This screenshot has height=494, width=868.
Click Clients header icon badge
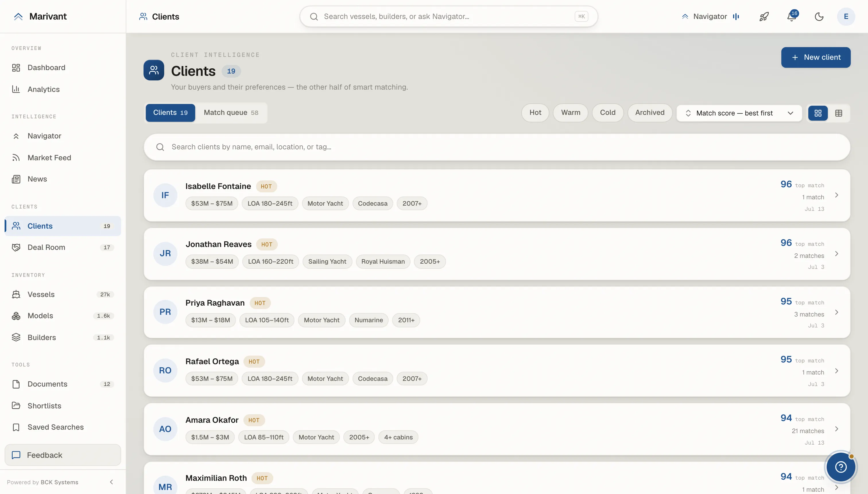click(154, 70)
